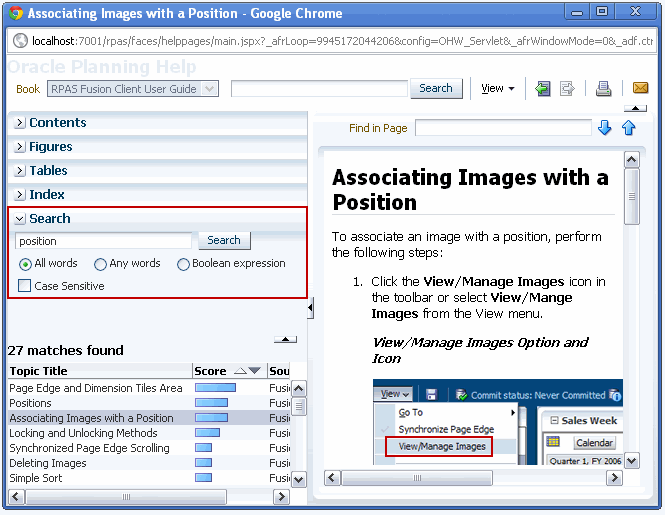Click the Find in Page input field
This screenshot has width=665, height=515.
[x=503, y=128]
